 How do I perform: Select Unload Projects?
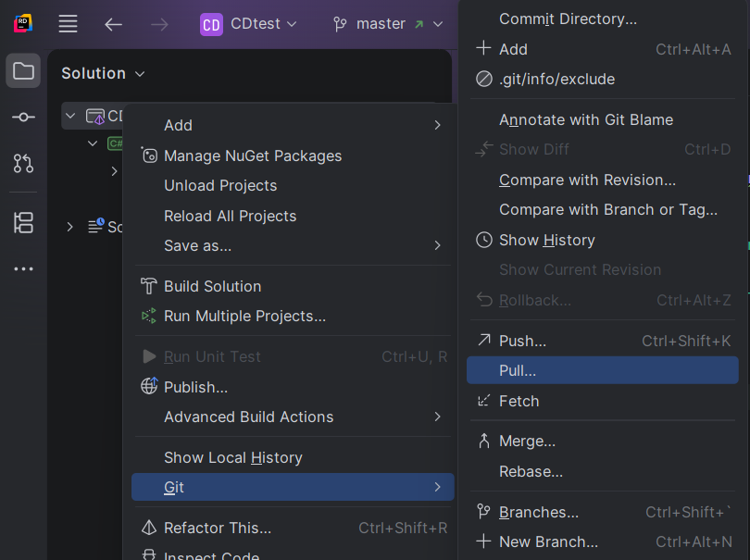(293, 185)
